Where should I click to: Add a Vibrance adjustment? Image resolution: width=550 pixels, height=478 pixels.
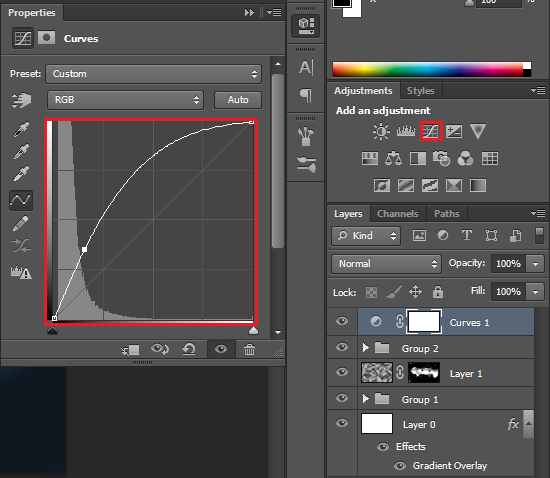[x=478, y=132]
